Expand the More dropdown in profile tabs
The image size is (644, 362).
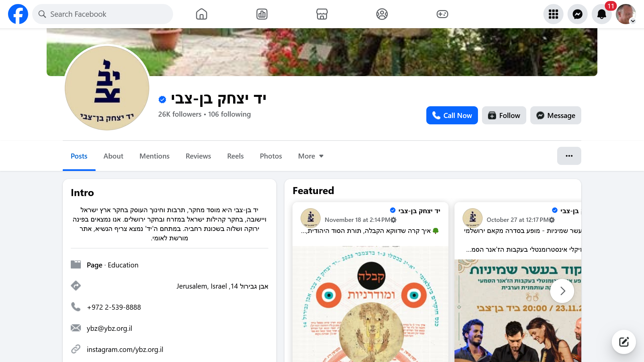coord(311,156)
